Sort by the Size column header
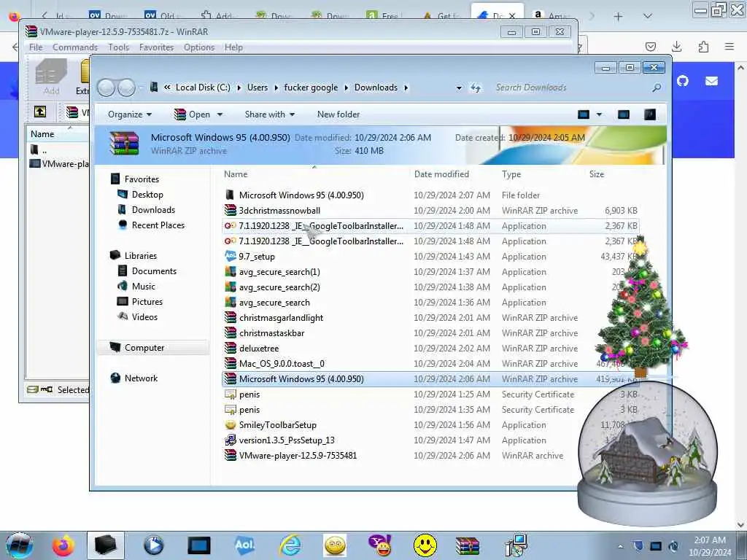 (597, 174)
